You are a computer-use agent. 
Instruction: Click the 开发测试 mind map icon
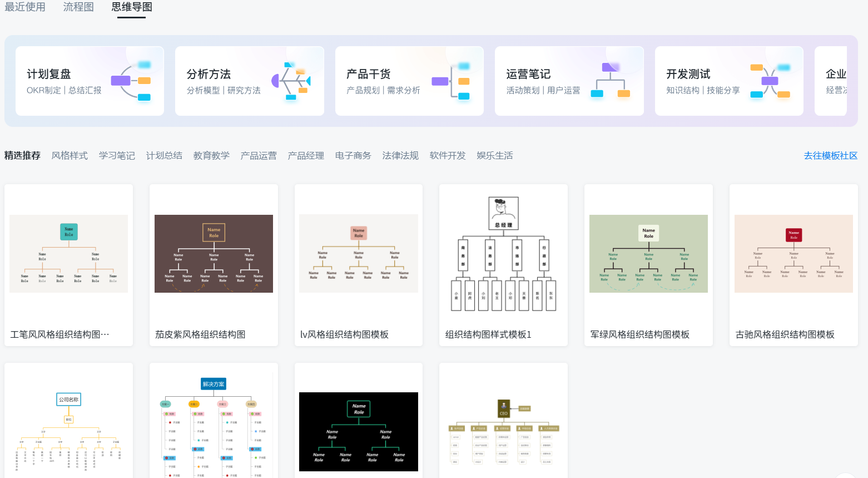770,81
